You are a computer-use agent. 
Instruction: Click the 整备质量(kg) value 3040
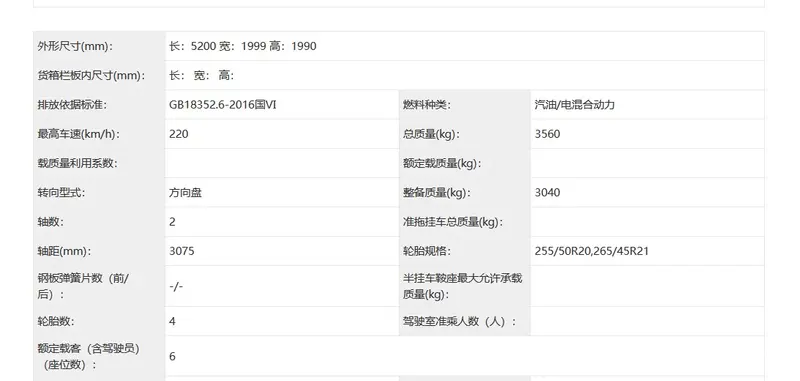pyautogui.click(x=547, y=193)
